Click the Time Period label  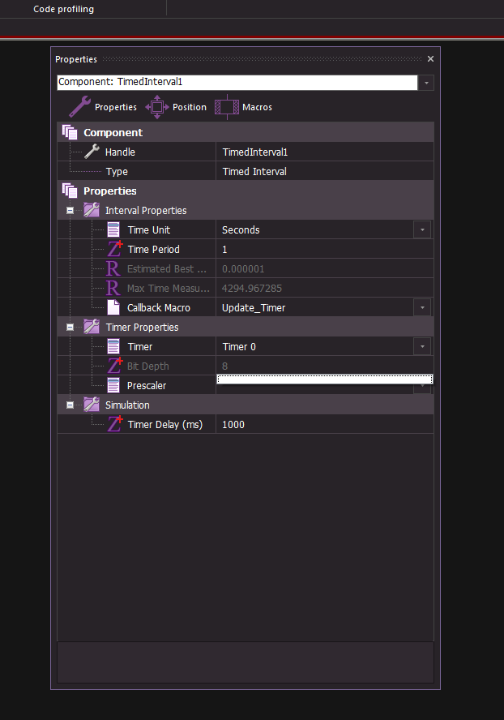[x=153, y=249]
